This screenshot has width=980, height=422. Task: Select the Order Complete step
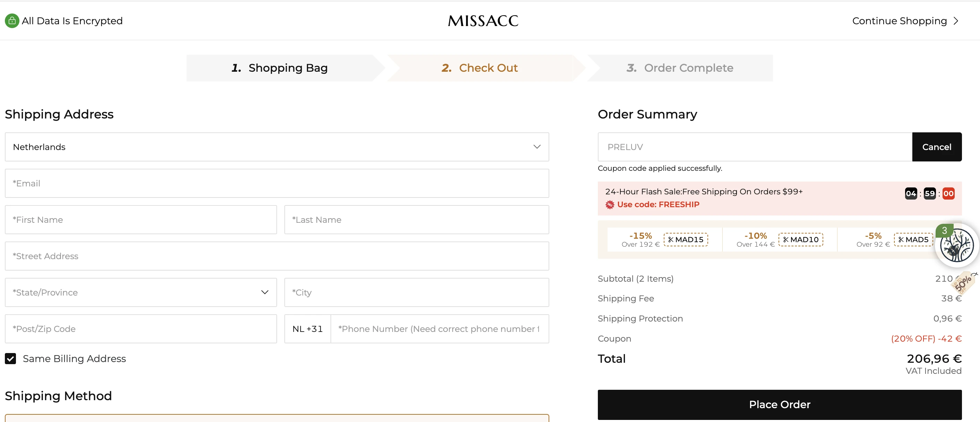pos(680,68)
